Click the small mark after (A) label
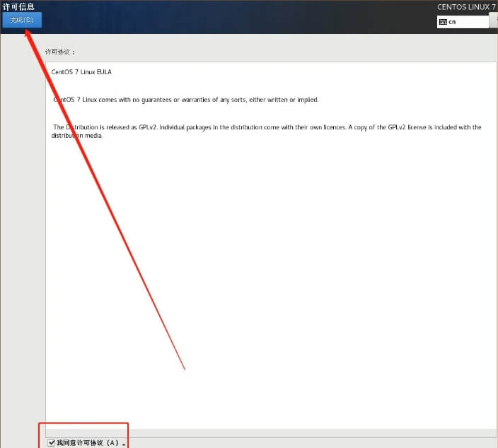 pos(124,444)
